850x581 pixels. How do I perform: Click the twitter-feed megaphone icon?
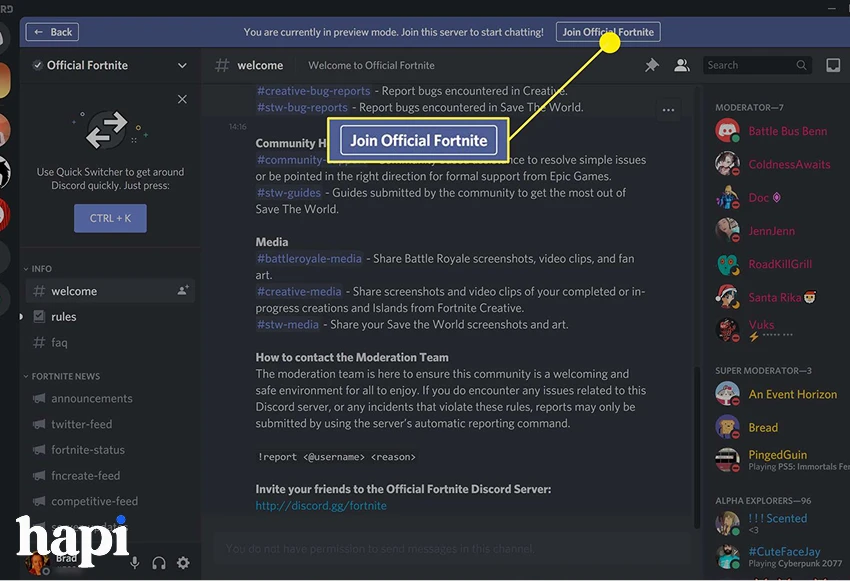point(39,424)
